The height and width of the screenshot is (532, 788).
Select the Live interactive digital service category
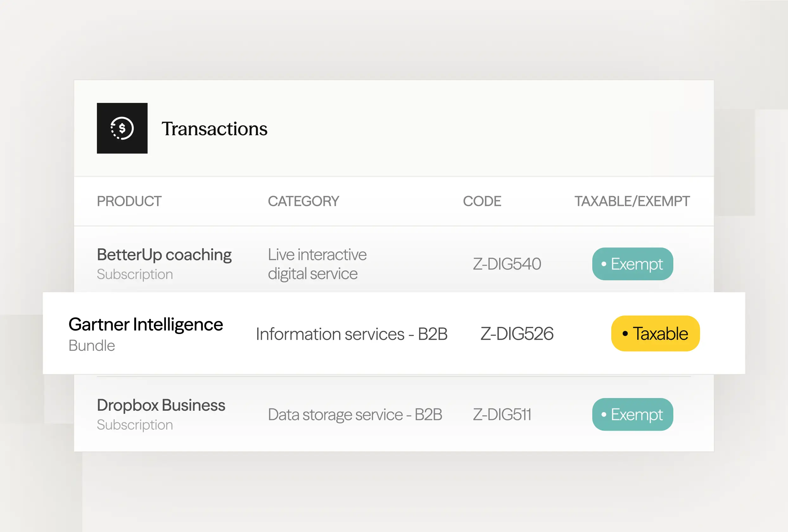click(317, 264)
